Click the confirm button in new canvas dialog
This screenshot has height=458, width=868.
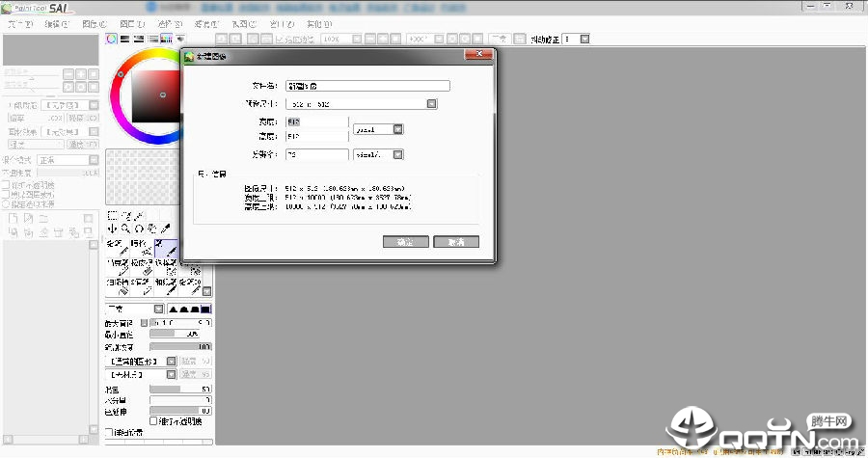coord(405,242)
